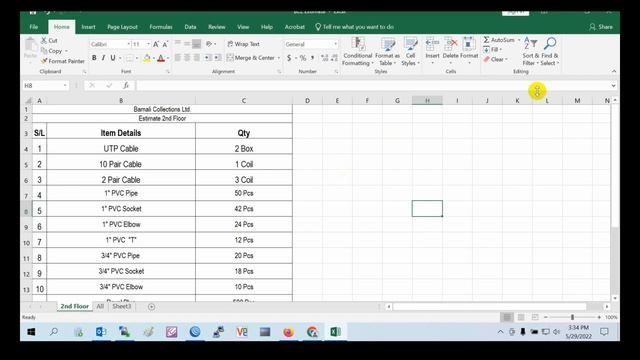The width and height of the screenshot is (640, 360).
Task: Switch to the Page Layout tab
Action: pyautogui.click(x=122, y=27)
